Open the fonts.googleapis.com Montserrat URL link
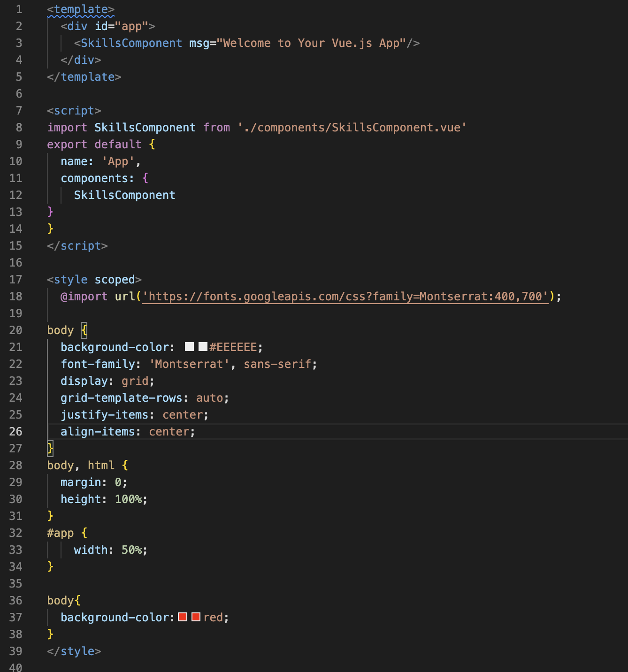The image size is (628, 672). click(x=345, y=297)
